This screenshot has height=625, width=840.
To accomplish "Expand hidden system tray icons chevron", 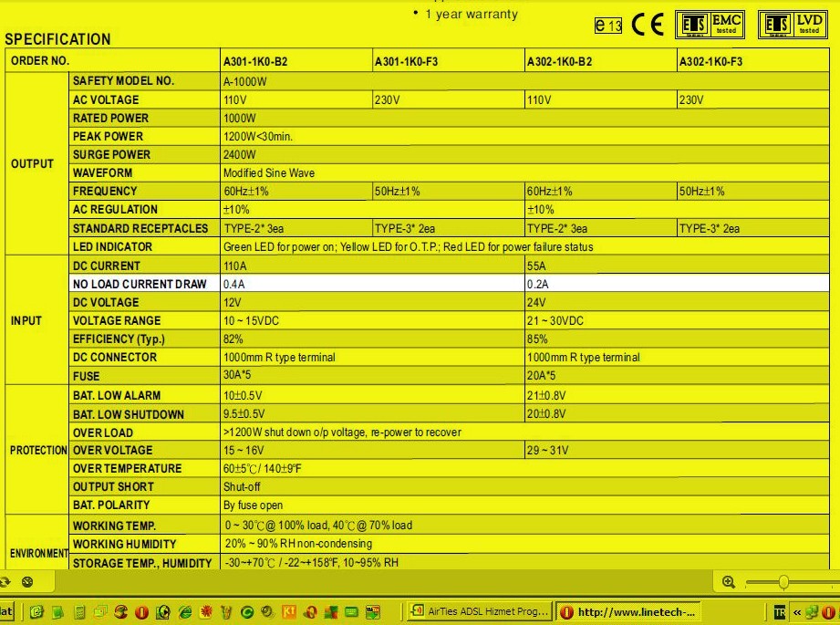I will pos(796,612).
